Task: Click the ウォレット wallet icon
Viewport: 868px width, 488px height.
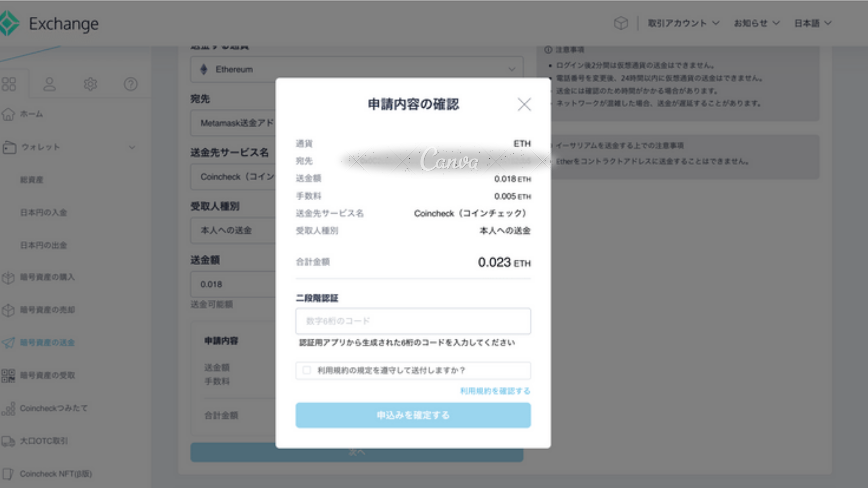Action: [9, 147]
